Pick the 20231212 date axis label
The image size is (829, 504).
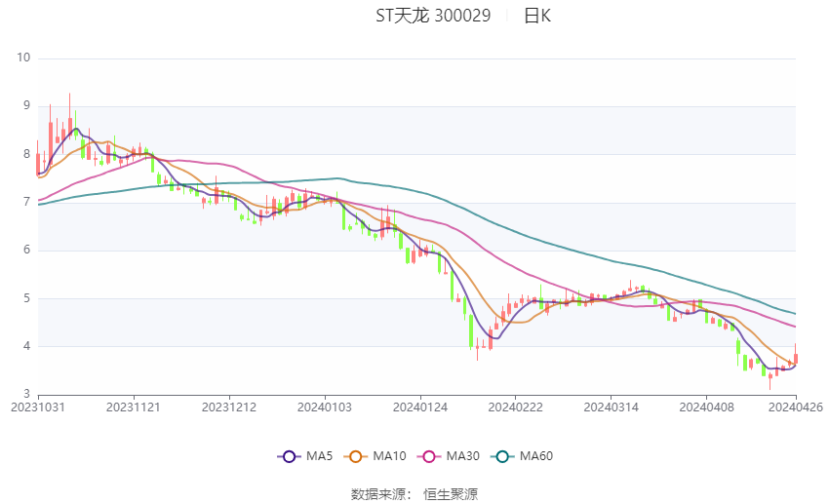click(229, 407)
